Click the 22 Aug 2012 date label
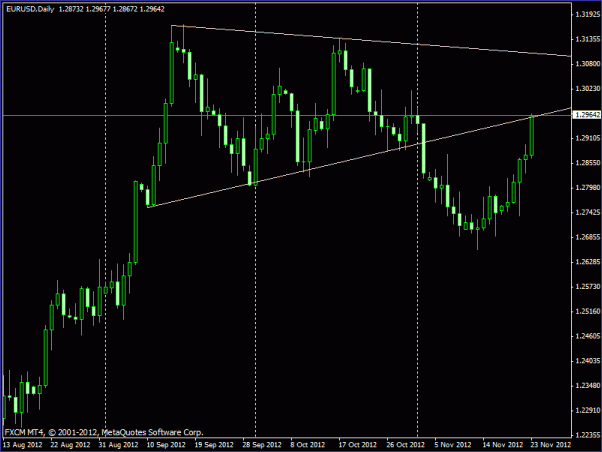 [x=70, y=445]
